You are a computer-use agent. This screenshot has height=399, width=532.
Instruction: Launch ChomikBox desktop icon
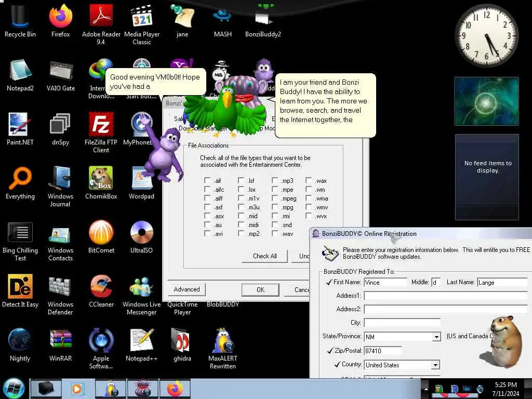click(x=101, y=183)
